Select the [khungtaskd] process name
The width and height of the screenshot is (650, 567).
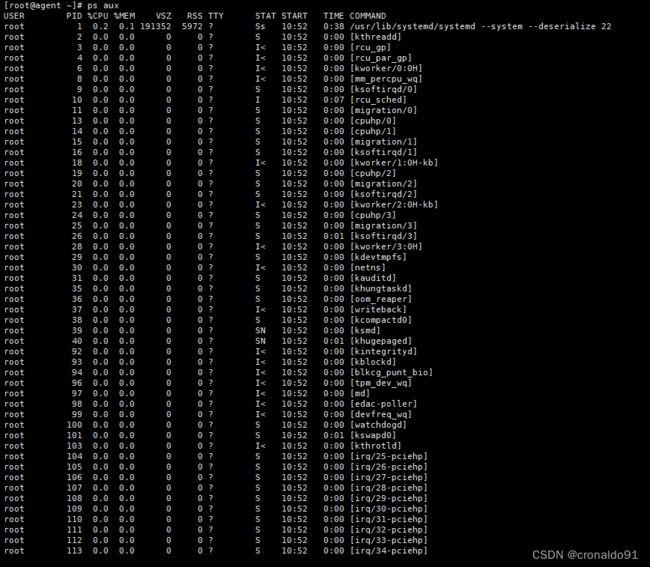click(x=381, y=288)
